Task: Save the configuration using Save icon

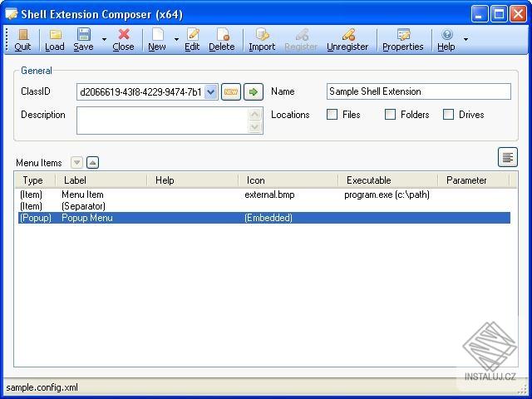Action: tap(83, 40)
